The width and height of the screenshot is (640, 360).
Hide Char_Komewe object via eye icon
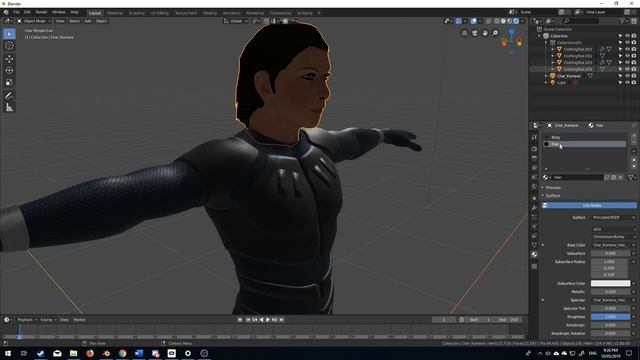(x=627, y=76)
